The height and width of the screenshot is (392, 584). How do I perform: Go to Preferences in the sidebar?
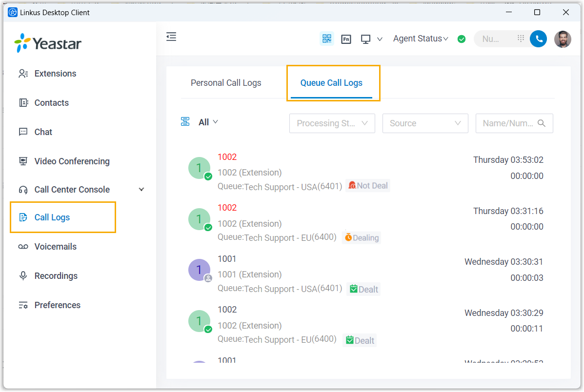[x=57, y=305]
